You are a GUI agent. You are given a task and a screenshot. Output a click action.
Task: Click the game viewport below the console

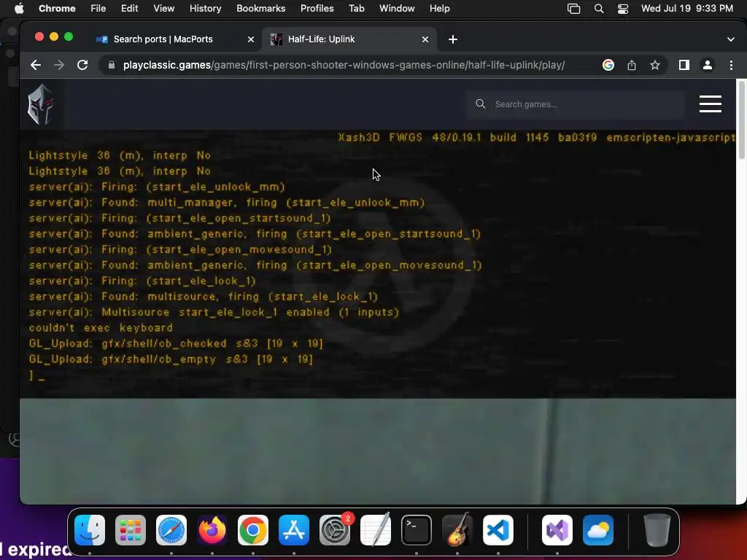[378, 451]
